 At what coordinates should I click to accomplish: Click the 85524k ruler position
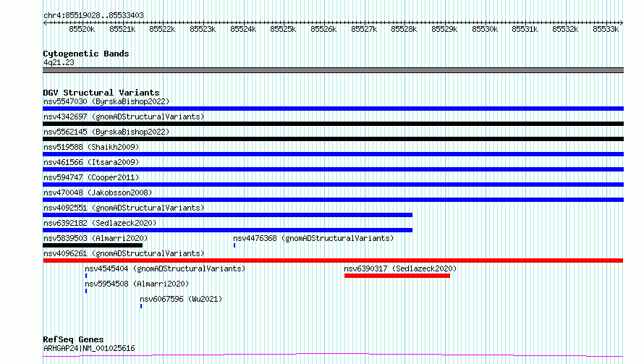pos(243,29)
